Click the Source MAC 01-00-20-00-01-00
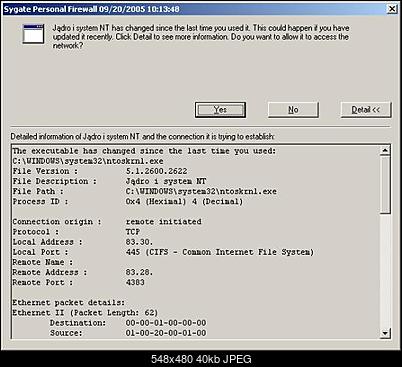The width and height of the screenshot is (402, 367). point(166,333)
